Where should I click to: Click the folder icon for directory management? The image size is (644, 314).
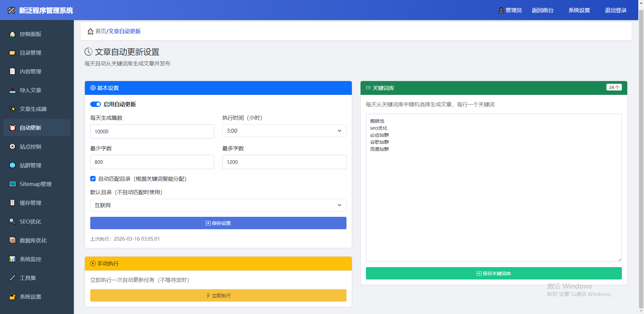click(12, 53)
